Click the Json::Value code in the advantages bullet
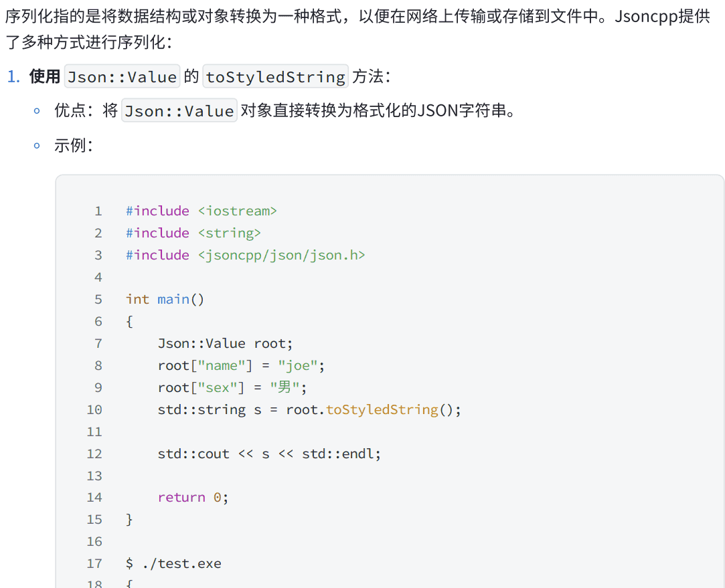The height and width of the screenshot is (588, 725). (180, 111)
